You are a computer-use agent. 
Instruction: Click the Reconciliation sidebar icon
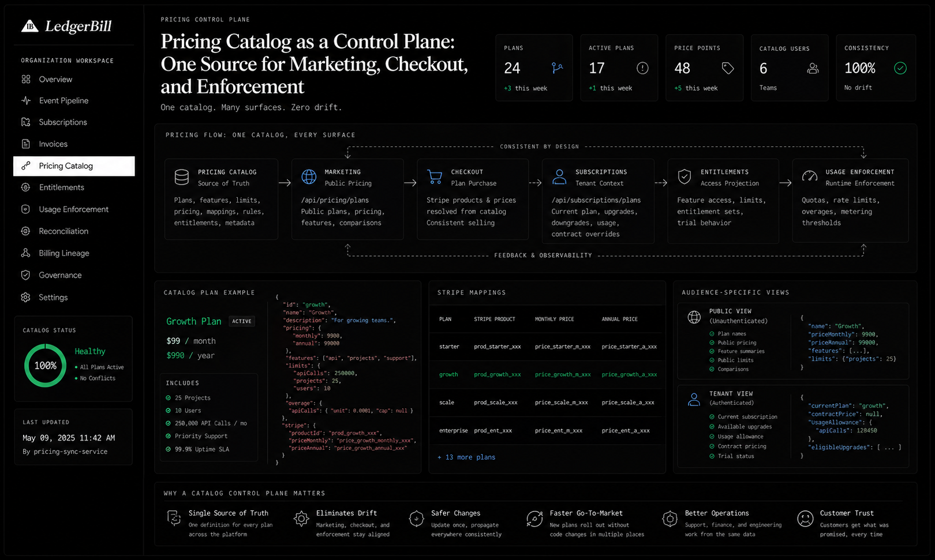click(x=26, y=231)
